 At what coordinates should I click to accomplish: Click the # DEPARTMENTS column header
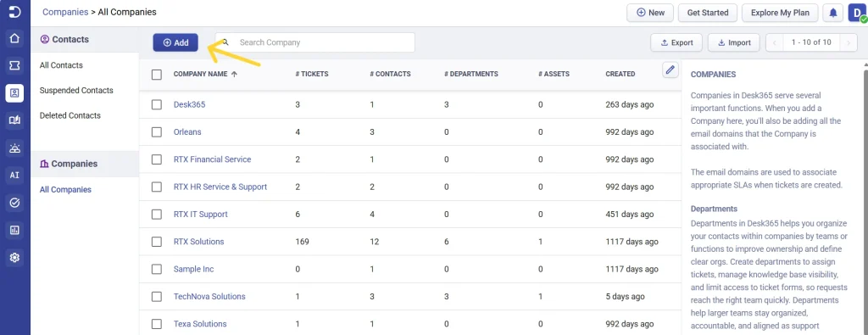point(471,74)
